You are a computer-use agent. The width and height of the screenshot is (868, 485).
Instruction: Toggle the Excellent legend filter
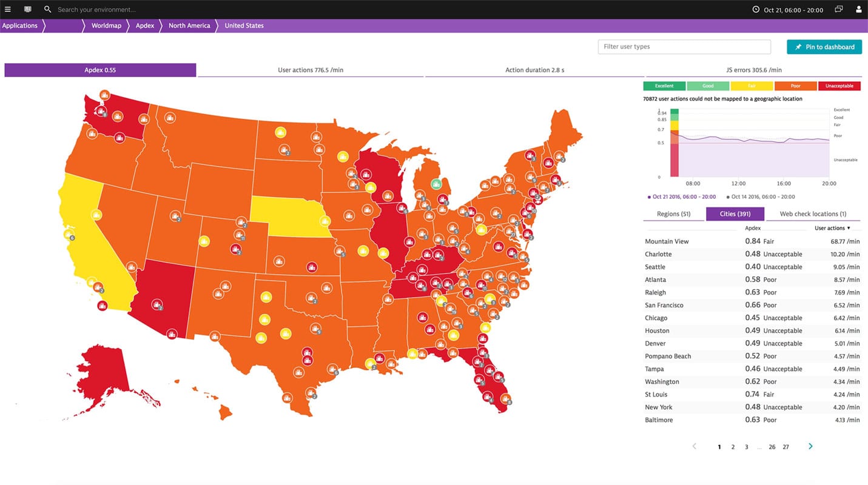click(x=664, y=85)
